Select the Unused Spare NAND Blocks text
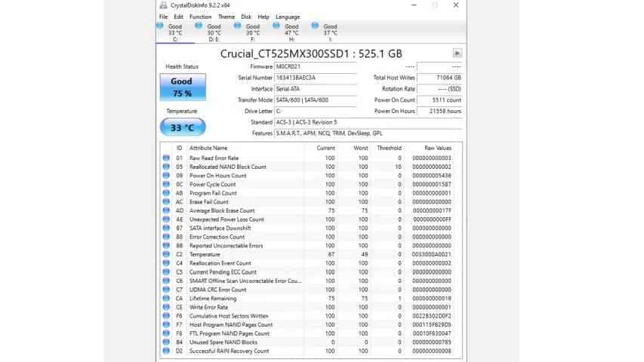Viewport: 644px width, 362px height. pos(223,342)
